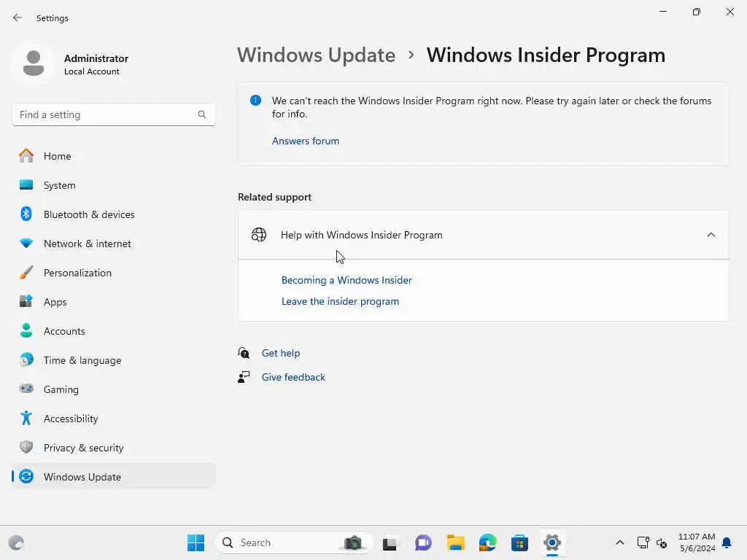Image resolution: width=747 pixels, height=560 pixels.
Task: Click the Get help headset icon
Action: point(244,353)
